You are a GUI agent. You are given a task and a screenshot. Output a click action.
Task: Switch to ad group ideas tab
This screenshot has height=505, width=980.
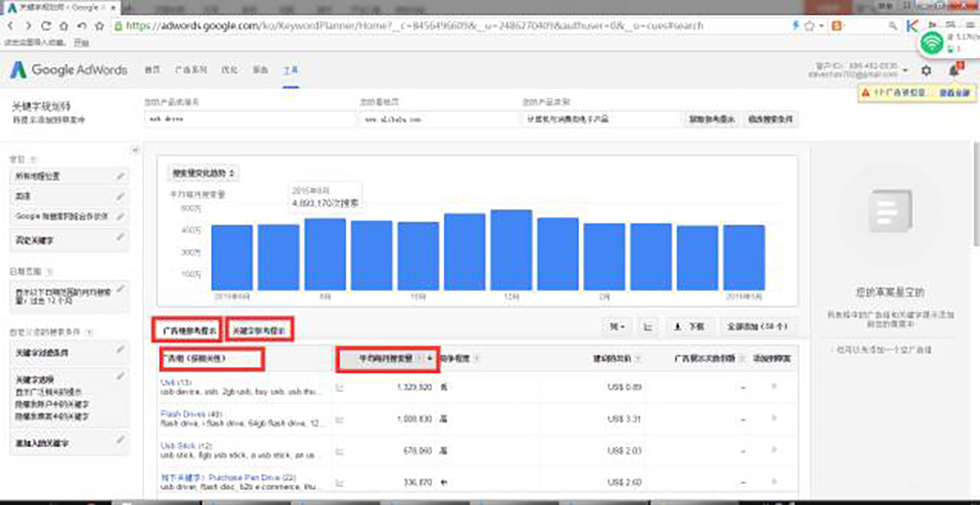pyautogui.click(x=185, y=329)
